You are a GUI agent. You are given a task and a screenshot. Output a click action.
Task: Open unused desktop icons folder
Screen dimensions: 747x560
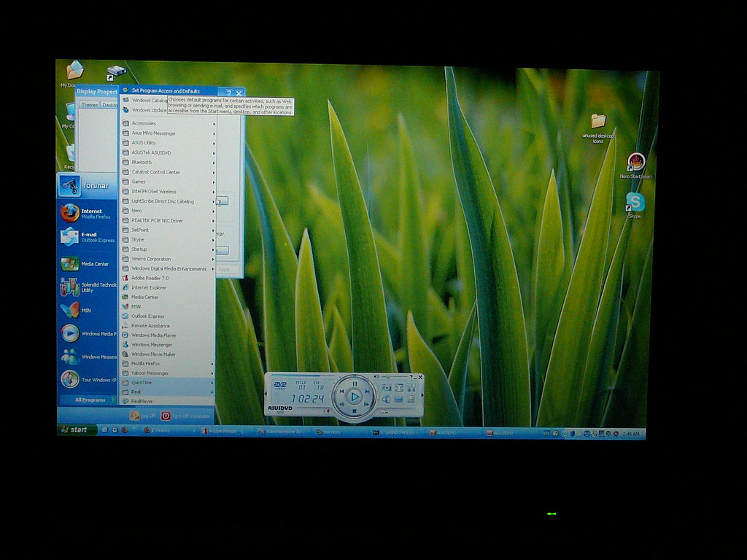click(x=598, y=128)
